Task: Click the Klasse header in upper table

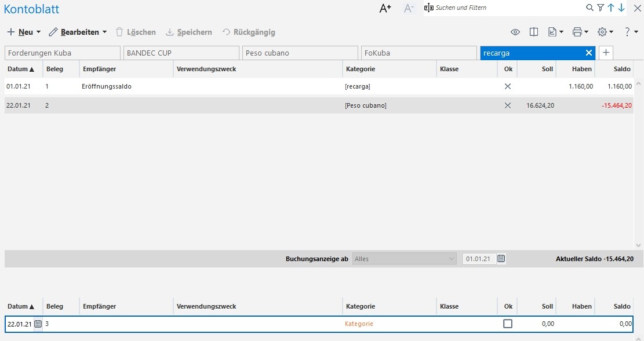Action: click(449, 69)
